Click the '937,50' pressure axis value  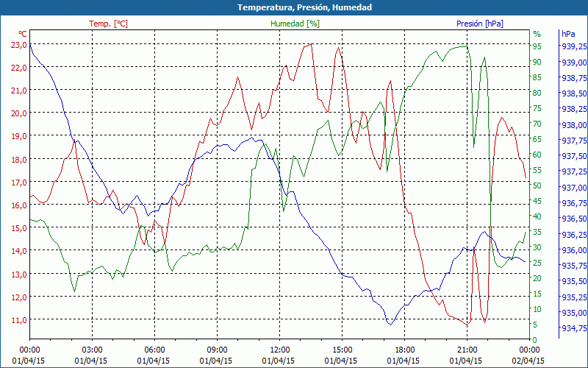(574, 156)
